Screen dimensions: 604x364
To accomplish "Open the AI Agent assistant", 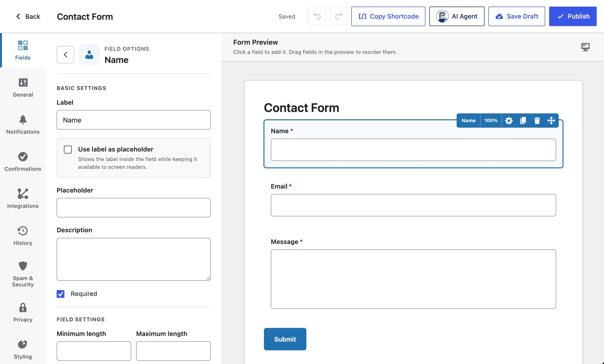I will pyautogui.click(x=457, y=16).
